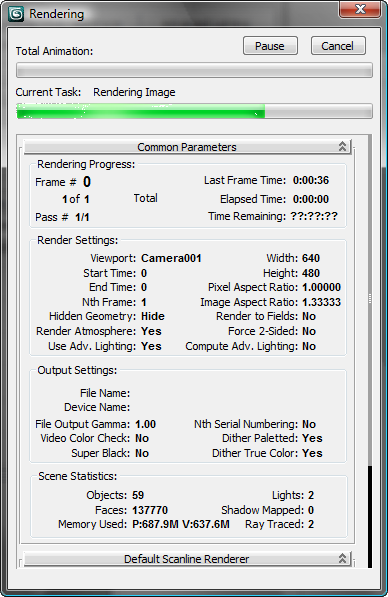Click the Nth Frame value 1
The height and width of the screenshot is (597, 388).
coord(144,302)
